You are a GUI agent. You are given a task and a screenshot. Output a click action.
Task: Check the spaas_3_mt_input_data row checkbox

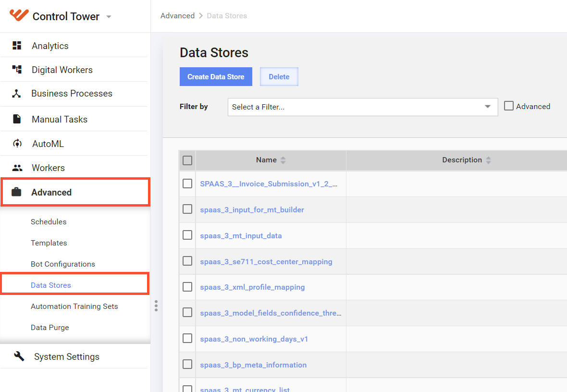tap(187, 235)
